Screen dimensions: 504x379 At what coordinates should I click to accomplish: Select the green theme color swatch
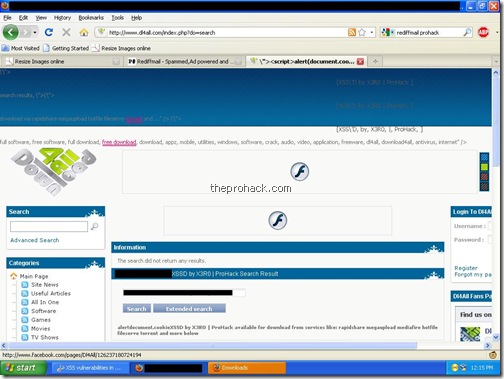484,167
